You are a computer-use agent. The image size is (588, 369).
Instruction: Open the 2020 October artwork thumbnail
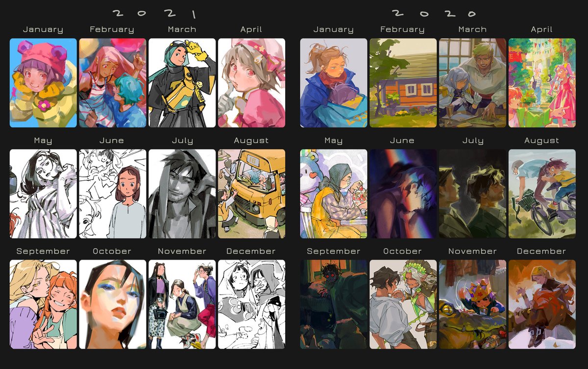click(x=403, y=304)
